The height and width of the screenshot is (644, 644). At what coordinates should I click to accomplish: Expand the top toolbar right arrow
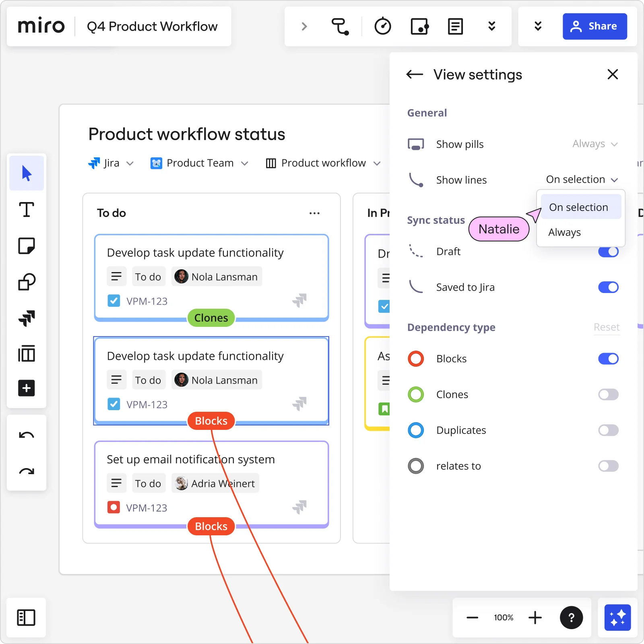(x=304, y=27)
